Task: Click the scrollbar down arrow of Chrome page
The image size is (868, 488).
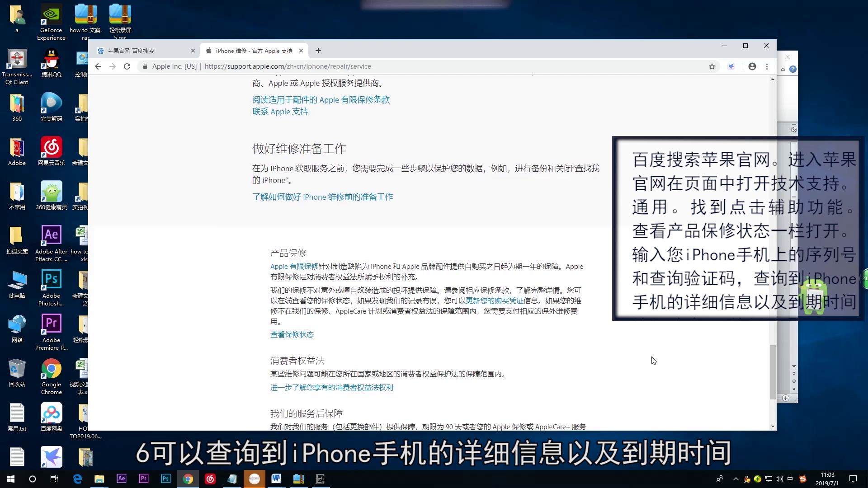Action: [773, 427]
